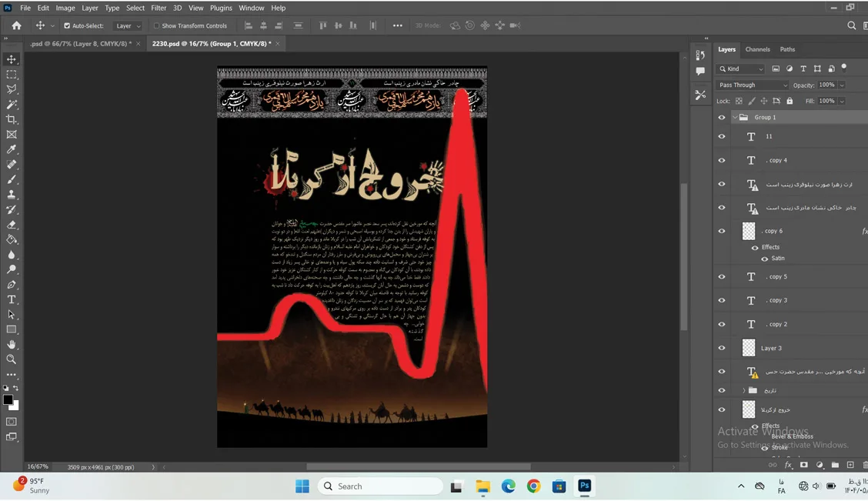Select the Clone Stamp tool

coord(11,194)
